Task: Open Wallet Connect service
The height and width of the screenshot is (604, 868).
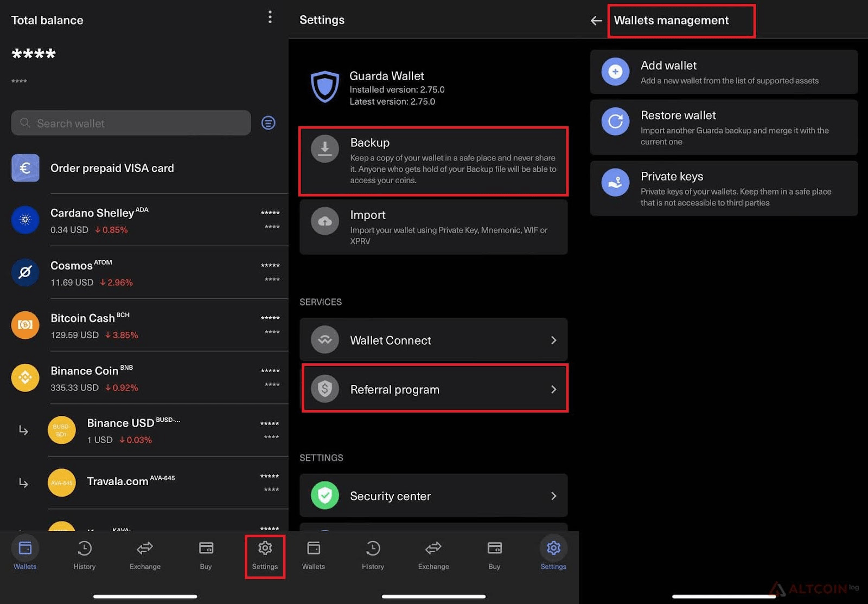Action: coord(433,340)
